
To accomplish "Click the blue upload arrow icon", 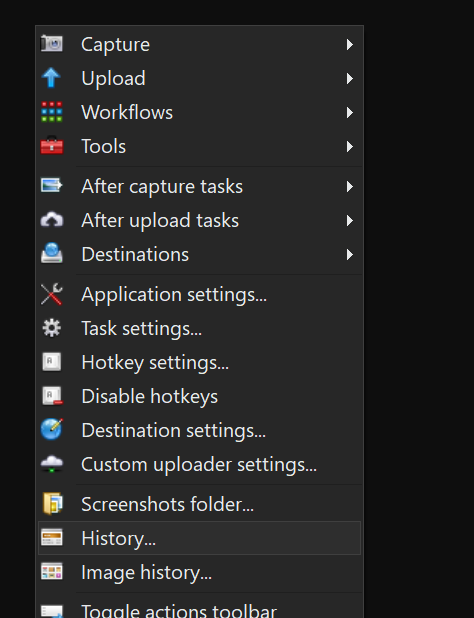I will (51, 78).
